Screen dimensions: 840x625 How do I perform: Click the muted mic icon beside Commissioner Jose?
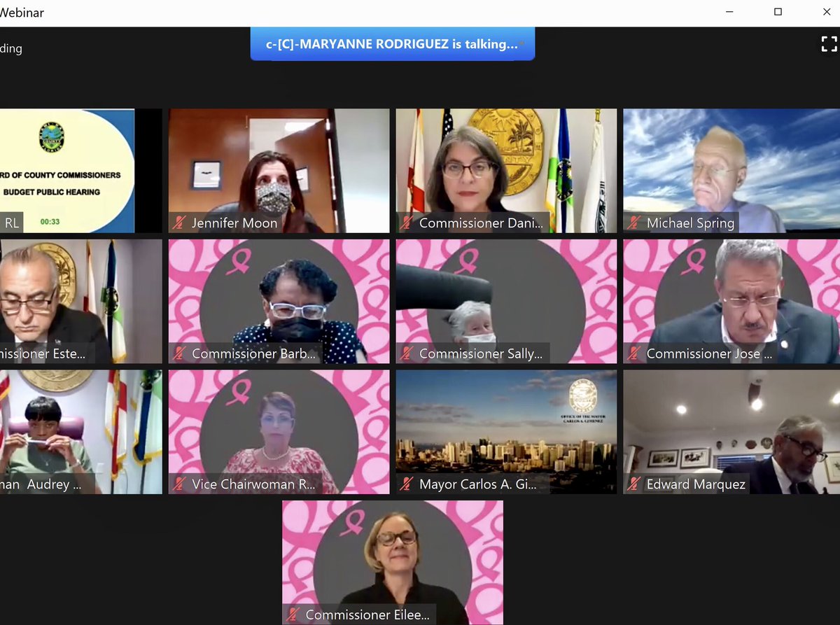coord(634,353)
